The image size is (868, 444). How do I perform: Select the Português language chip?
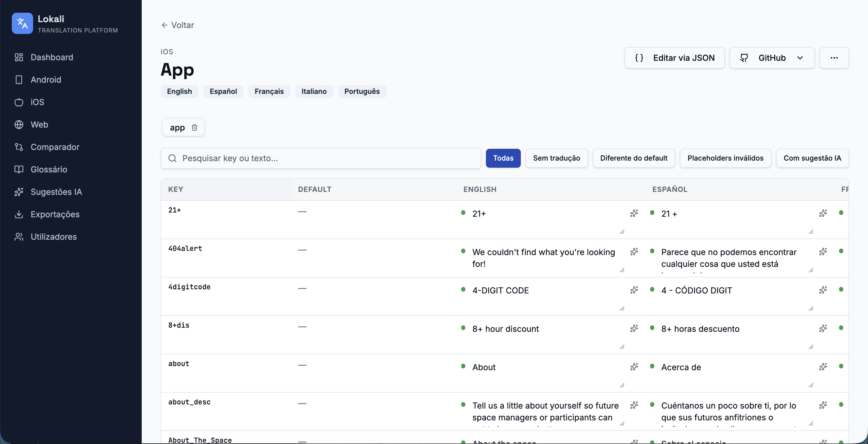tap(362, 91)
